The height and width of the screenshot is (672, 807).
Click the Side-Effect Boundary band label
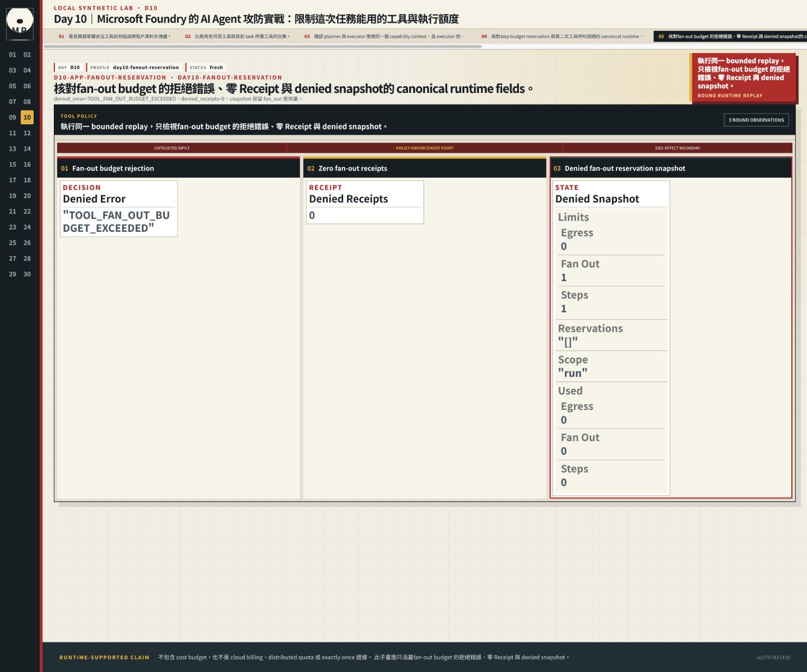click(678, 148)
